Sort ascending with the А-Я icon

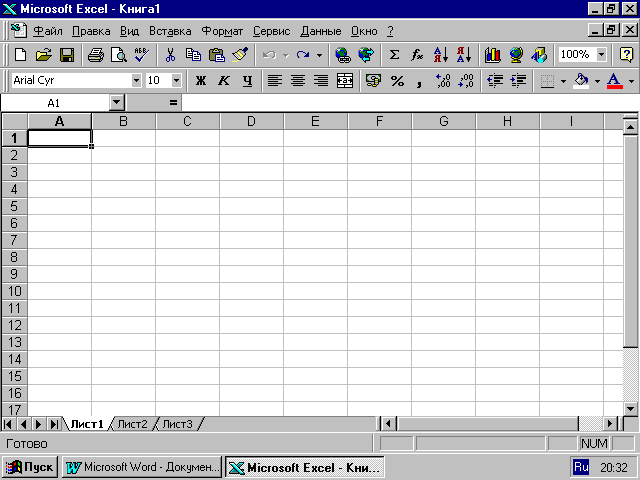(x=441, y=55)
